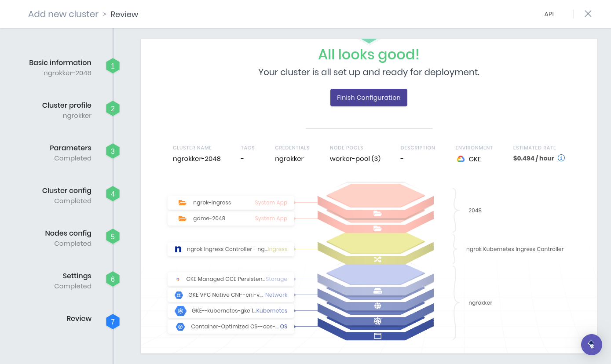Click the storage drive icon on stack layer
The width and height of the screenshot is (611, 364).
tap(377, 291)
